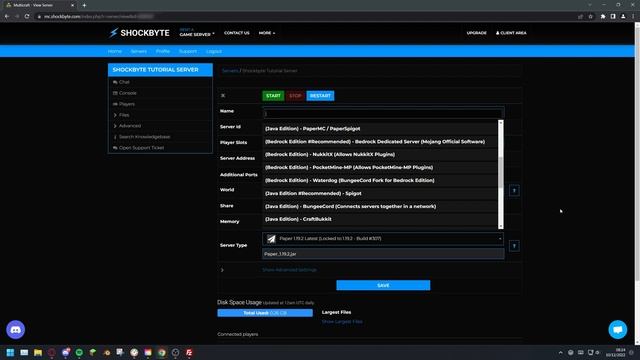
Task: Click the green START button
Action: 273,96
